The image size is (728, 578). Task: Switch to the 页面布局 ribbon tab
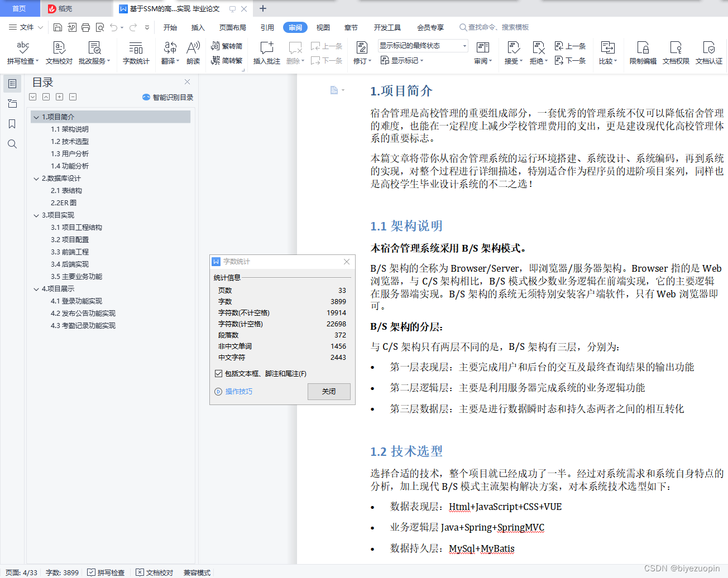click(233, 27)
